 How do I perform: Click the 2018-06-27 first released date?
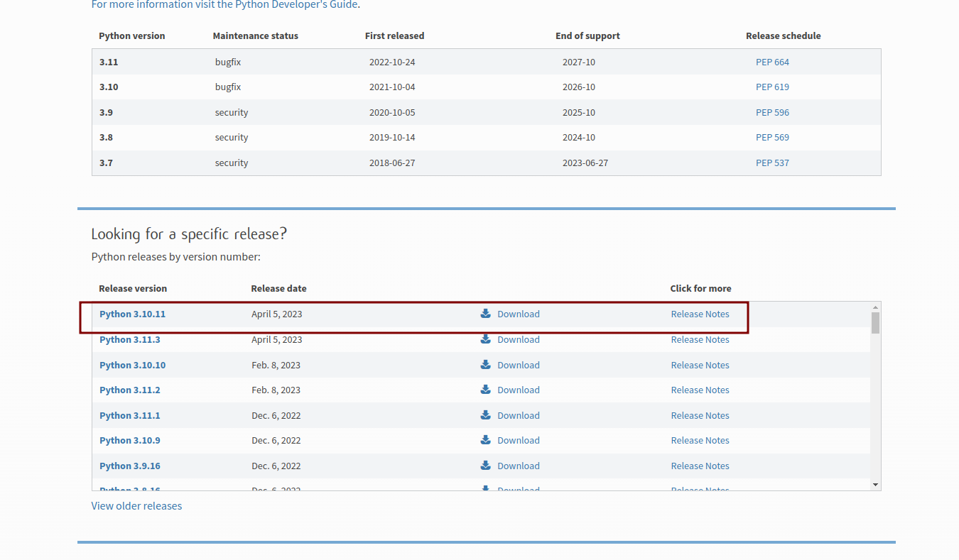392,163
